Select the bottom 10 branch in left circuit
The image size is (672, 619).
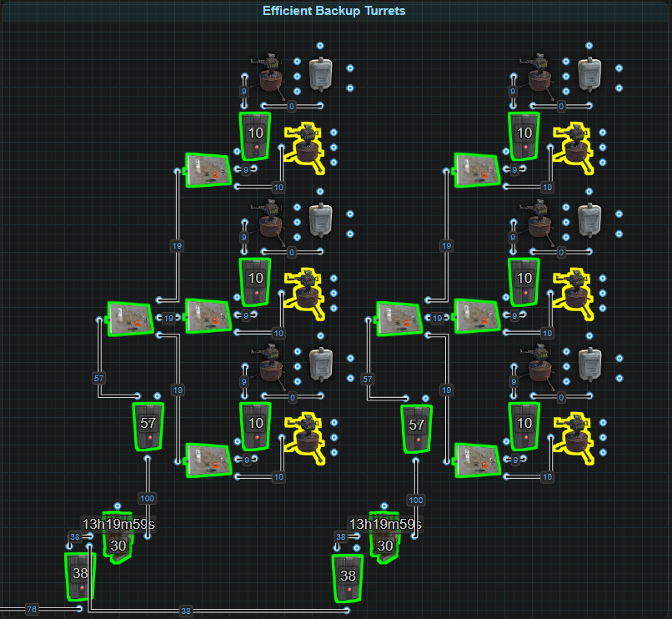point(255,426)
